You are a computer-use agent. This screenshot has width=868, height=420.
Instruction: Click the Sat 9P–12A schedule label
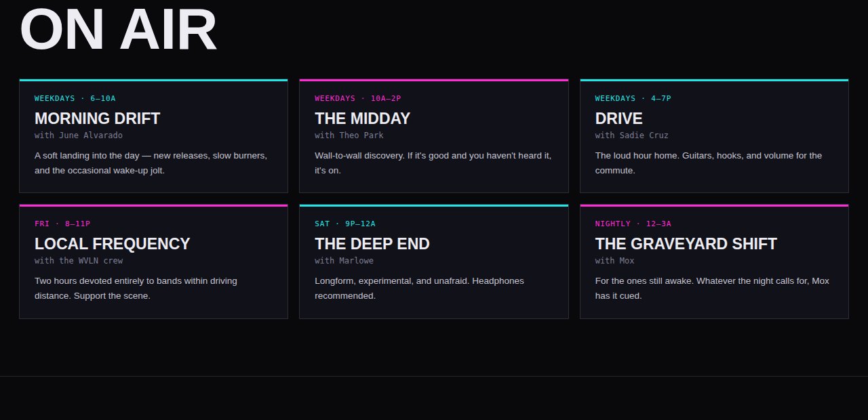pos(344,224)
